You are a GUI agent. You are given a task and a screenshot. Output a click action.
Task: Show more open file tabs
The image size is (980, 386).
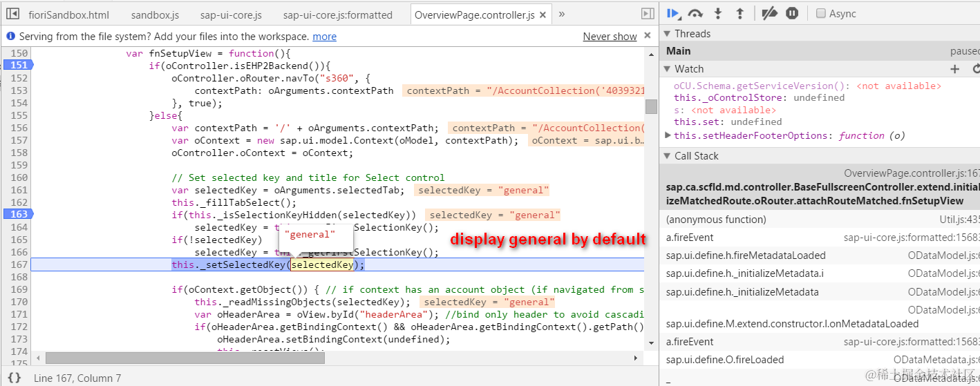click(x=561, y=14)
